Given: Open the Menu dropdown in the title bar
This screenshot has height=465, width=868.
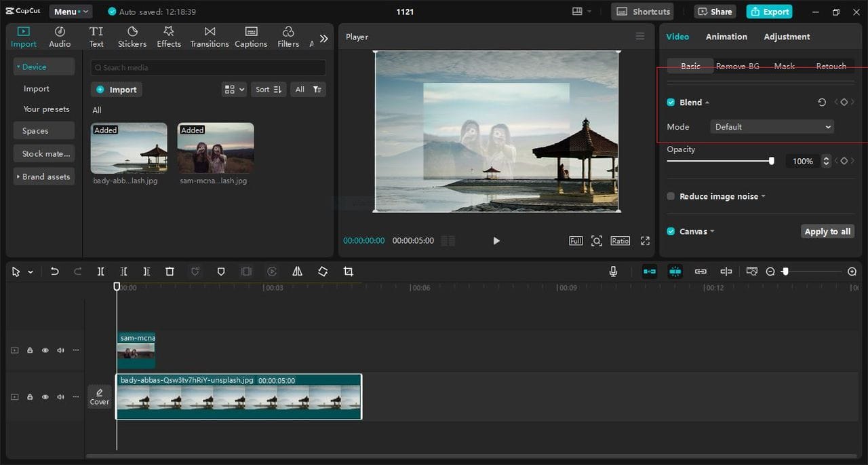Looking at the screenshot, I should click(x=70, y=11).
